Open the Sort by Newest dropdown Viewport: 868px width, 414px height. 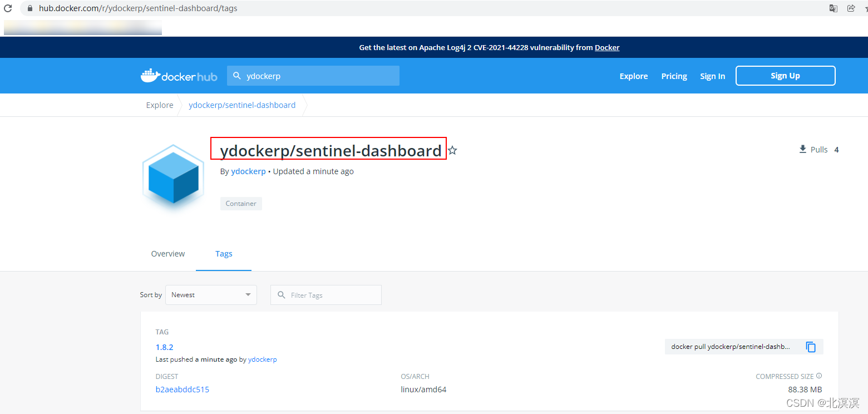pyautogui.click(x=211, y=295)
